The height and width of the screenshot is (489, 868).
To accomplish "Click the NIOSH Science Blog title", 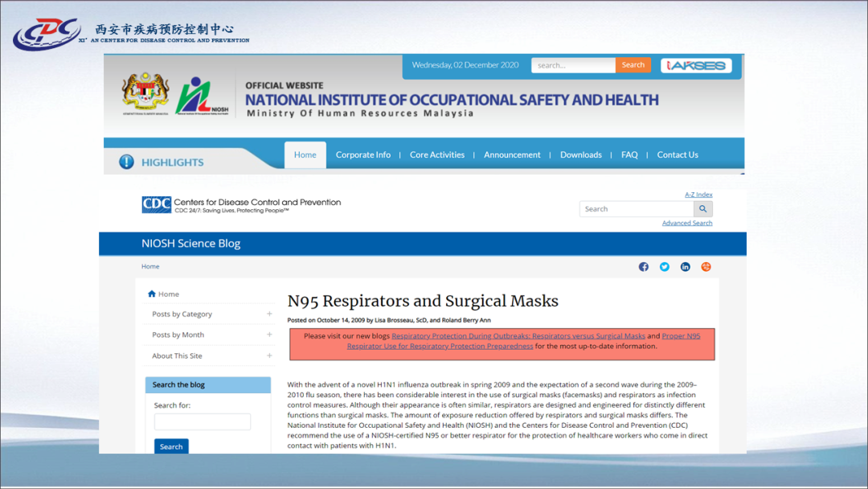I will (x=191, y=244).
